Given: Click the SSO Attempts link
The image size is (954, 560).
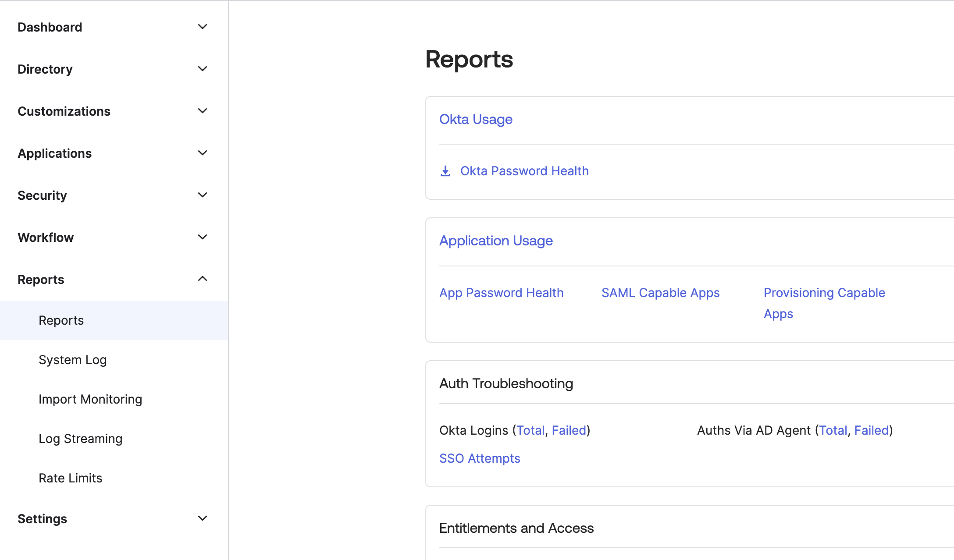Looking at the screenshot, I should coord(480,458).
